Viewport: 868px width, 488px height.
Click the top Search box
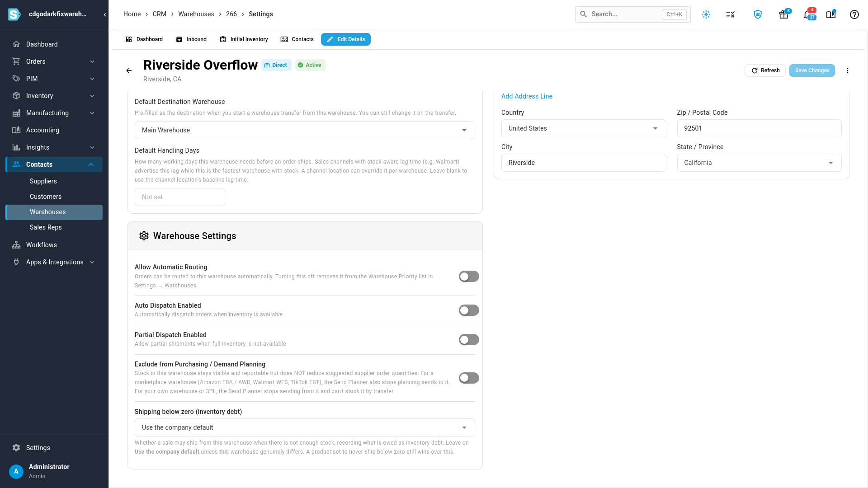(x=632, y=14)
